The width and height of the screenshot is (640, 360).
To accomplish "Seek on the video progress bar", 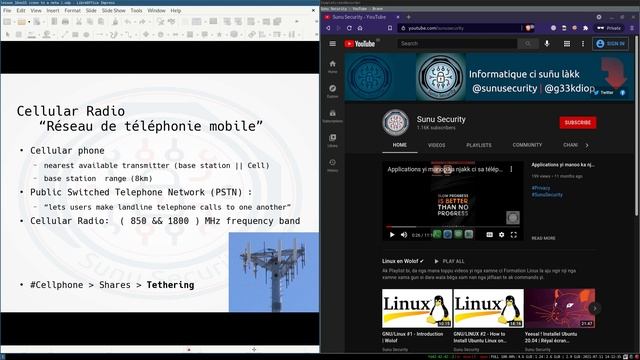I will [453, 226].
